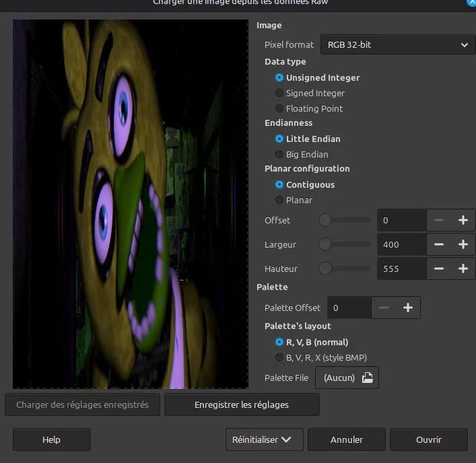
Task: Click Ouvrir to open the image
Action: point(429,439)
